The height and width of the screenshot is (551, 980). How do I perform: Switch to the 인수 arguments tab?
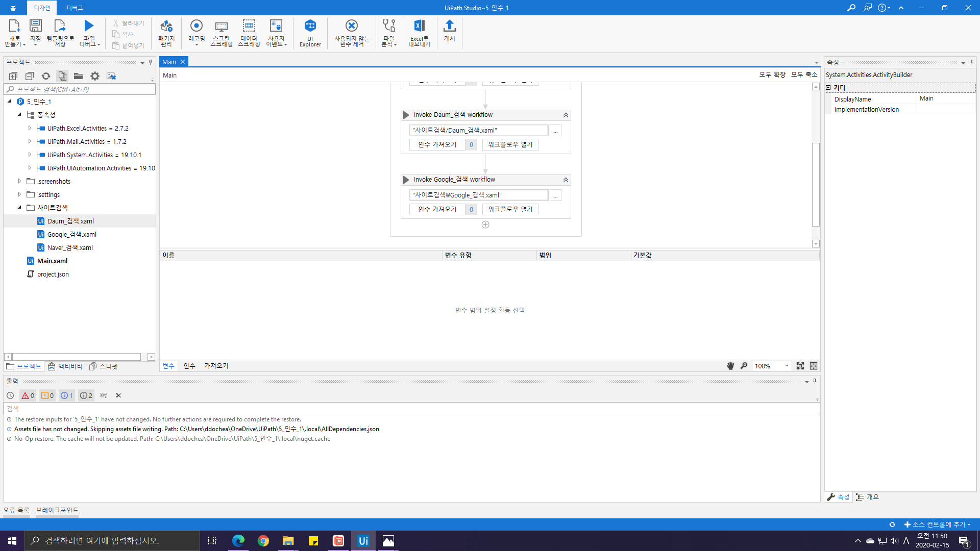[189, 366]
